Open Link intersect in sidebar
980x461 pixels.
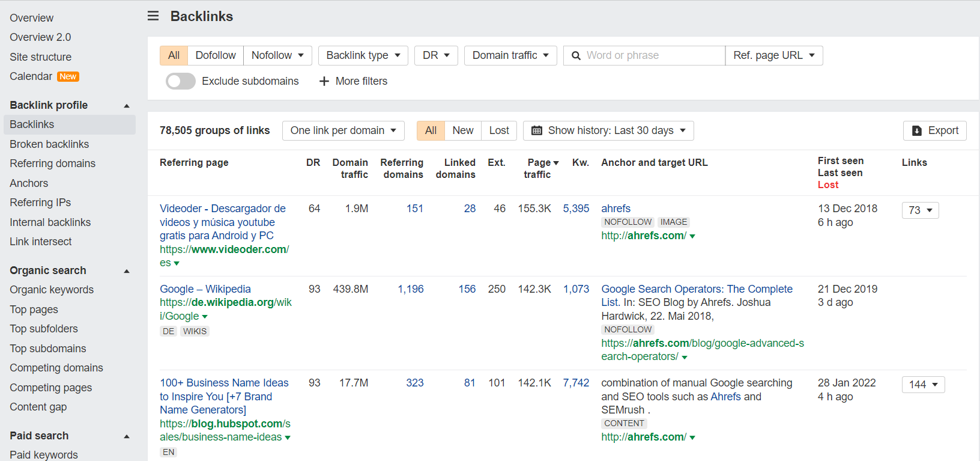40,242
